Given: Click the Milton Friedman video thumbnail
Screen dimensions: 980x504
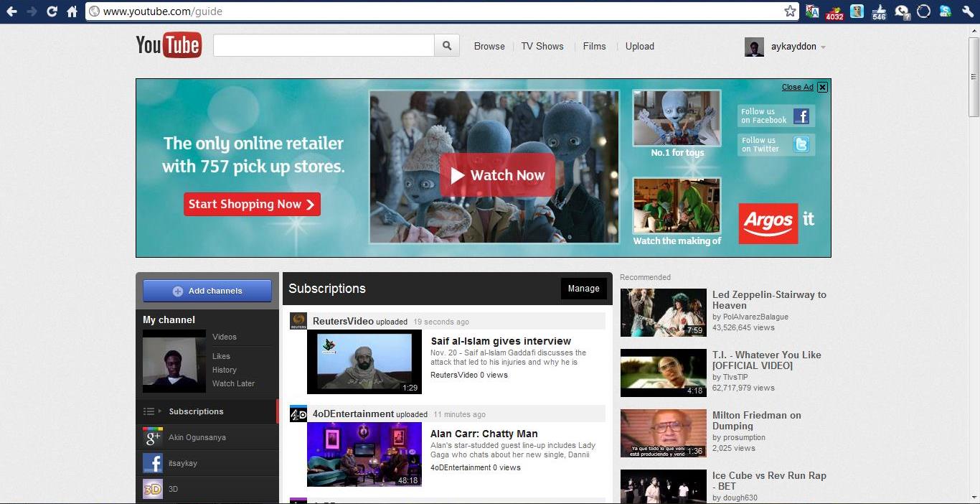Looking at the screenshot, I should click(x=664, y=434).
